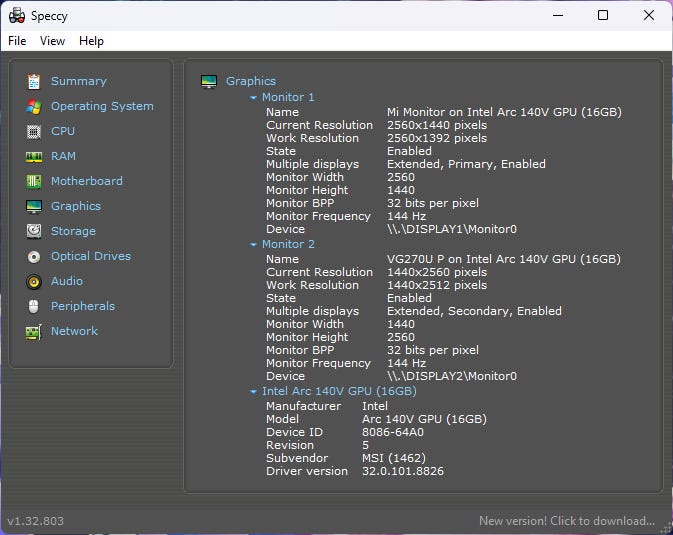Viewport: 673px width, 535px height.
Task: Click the Revision row label
Action: pos(290,445)
